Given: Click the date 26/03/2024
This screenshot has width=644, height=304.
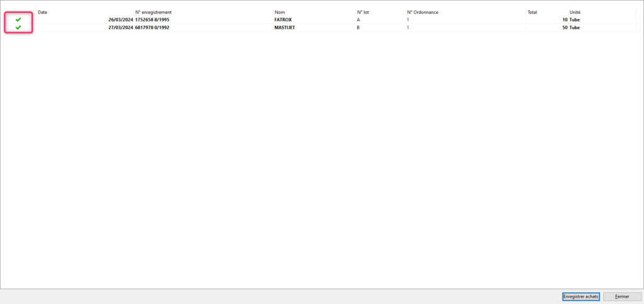Looking at the screenshot, I should (120, 20).
